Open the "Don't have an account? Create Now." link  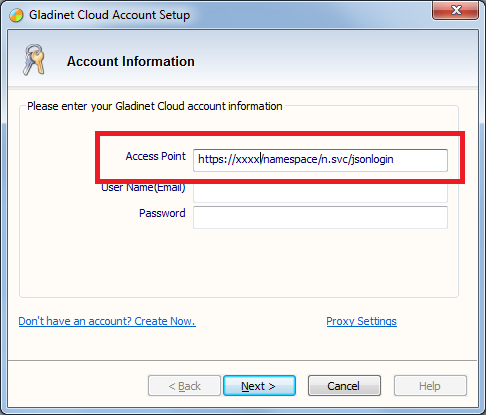(x=107, y=321)
